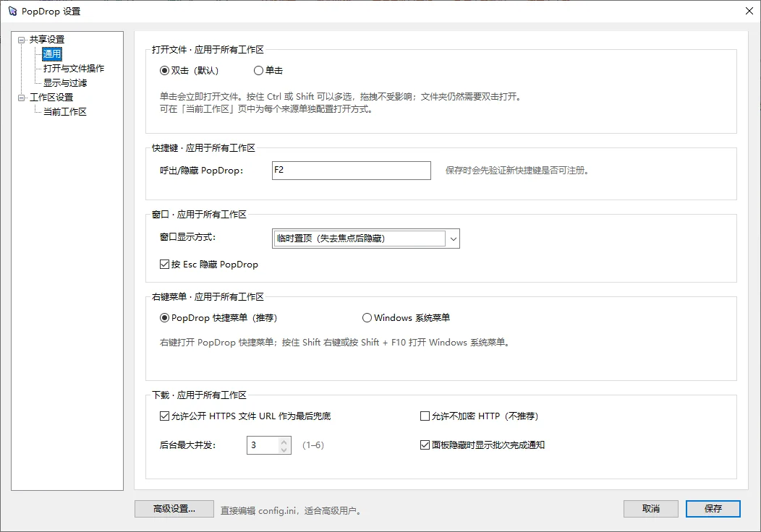The height and width of the screenshot is (532, 761).
Task: Click description starting 单击会立即打开文件
Action: 341,97
